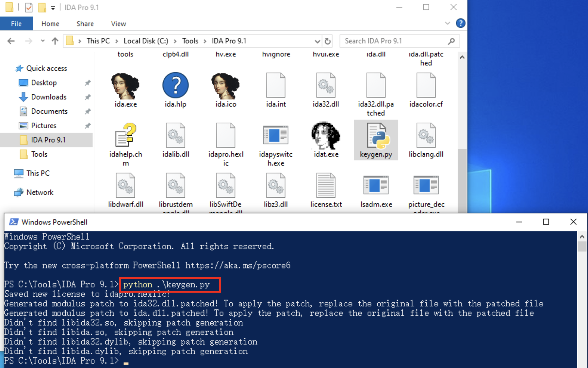Open the Share ribbon tab
Image resolution: width=588 pixels, height=368 pixels.
(x=85, y=23)
